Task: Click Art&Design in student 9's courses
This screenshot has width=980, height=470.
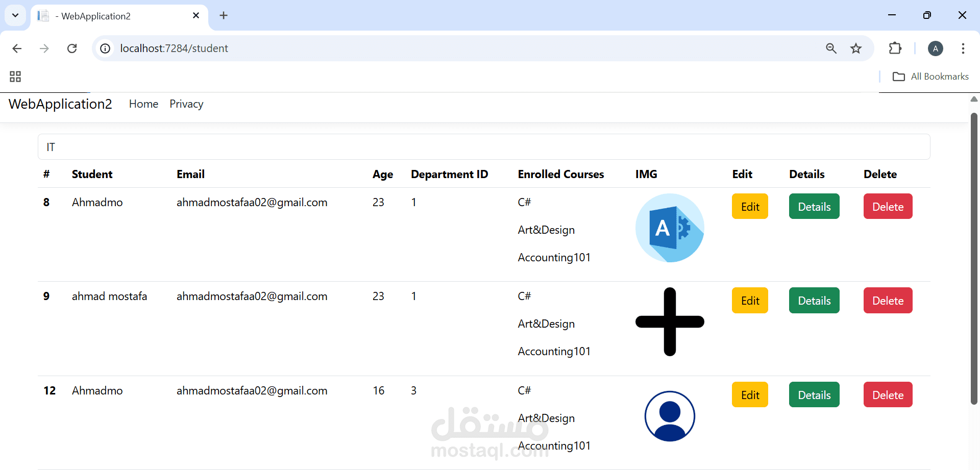Action: (x=546, y=324)
